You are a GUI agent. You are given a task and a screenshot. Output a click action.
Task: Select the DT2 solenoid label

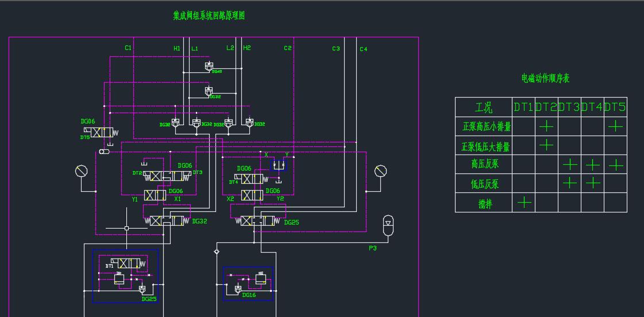point(137,173)
